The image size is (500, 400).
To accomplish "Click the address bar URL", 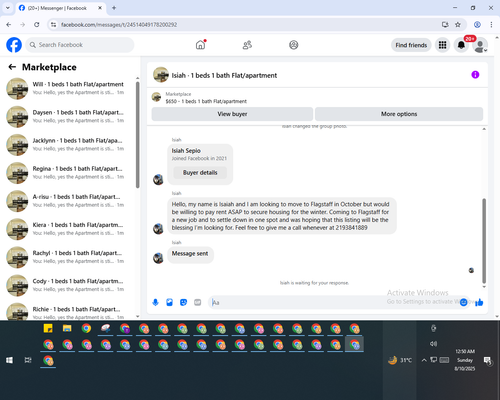I will 119,25.
